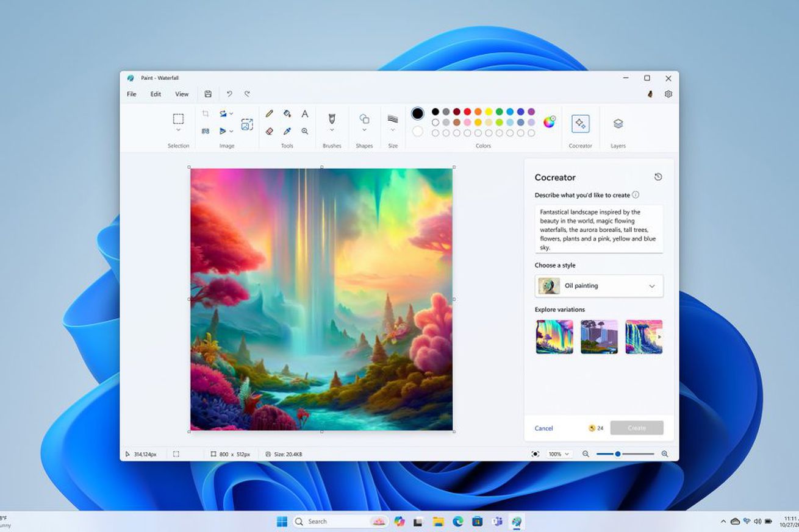
Task: Click the first Explore variations thumbnail
Action: (554, 336)
